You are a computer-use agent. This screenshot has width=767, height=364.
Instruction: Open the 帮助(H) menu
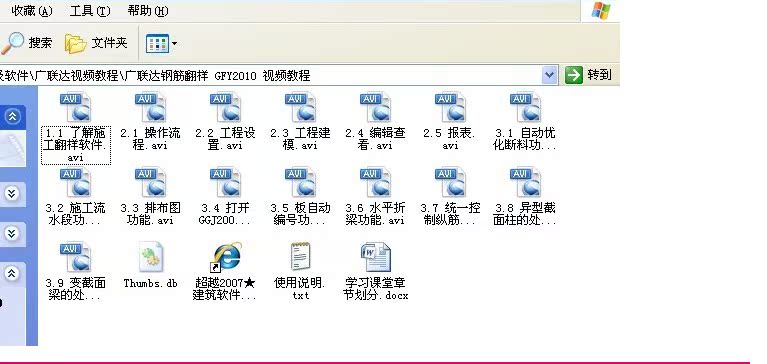[x=148, y=11]
